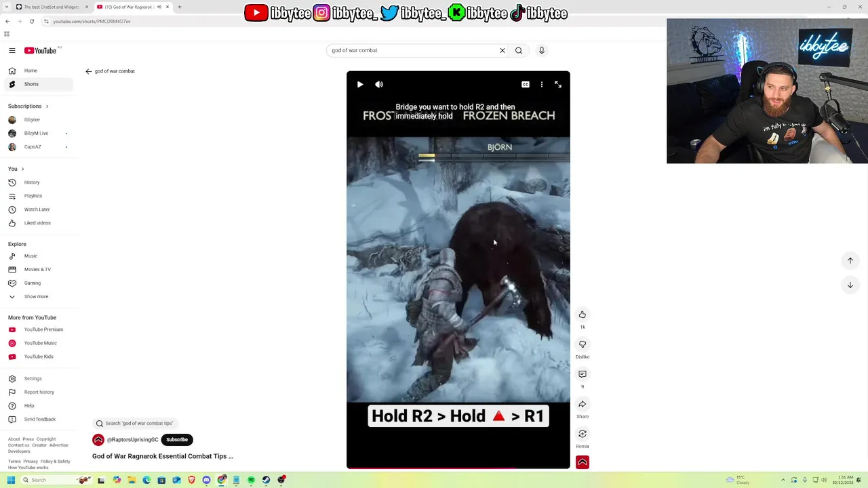Share this Short
The height and width of the screenshot is (488, 868).
pyautogui.click(x=582, y=404)
